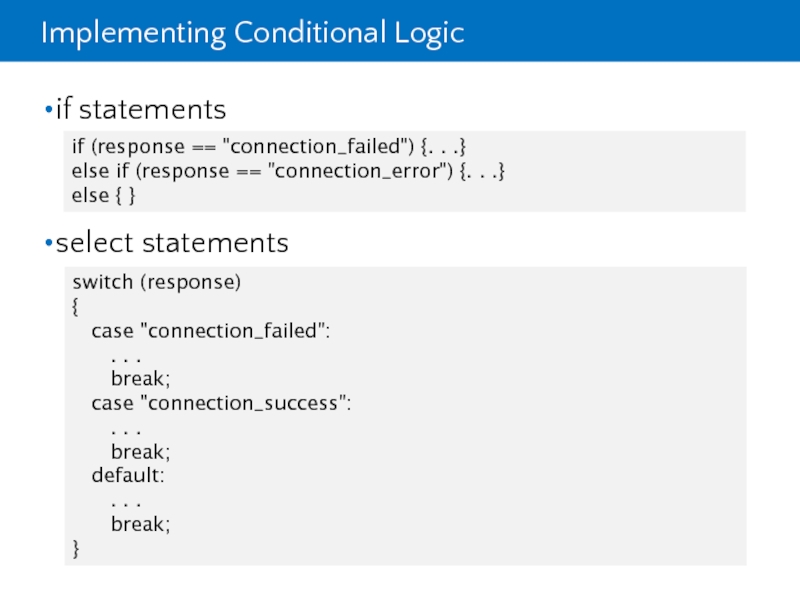Click the break statement under connection_failed case

click(x=140, y=379)
